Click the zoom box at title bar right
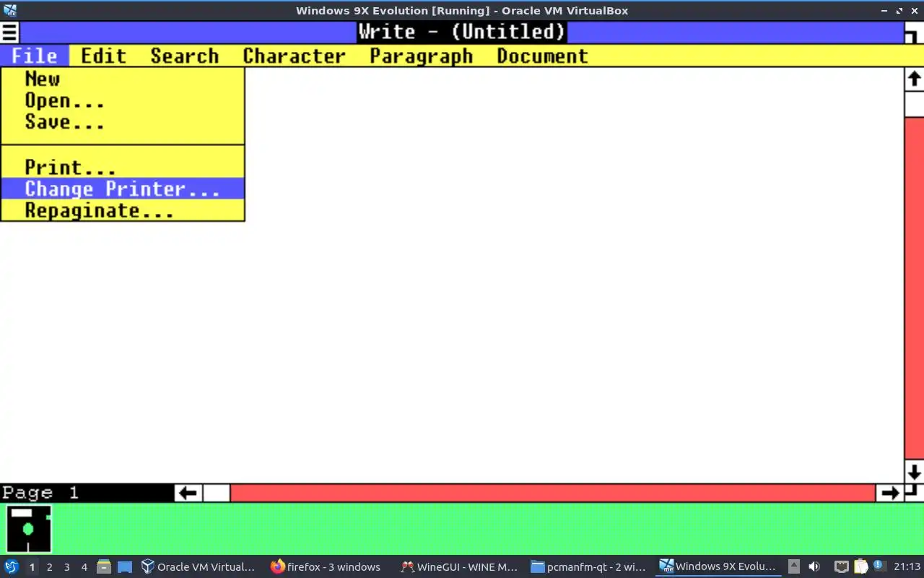The image size is (924, 578). (914, 33)
